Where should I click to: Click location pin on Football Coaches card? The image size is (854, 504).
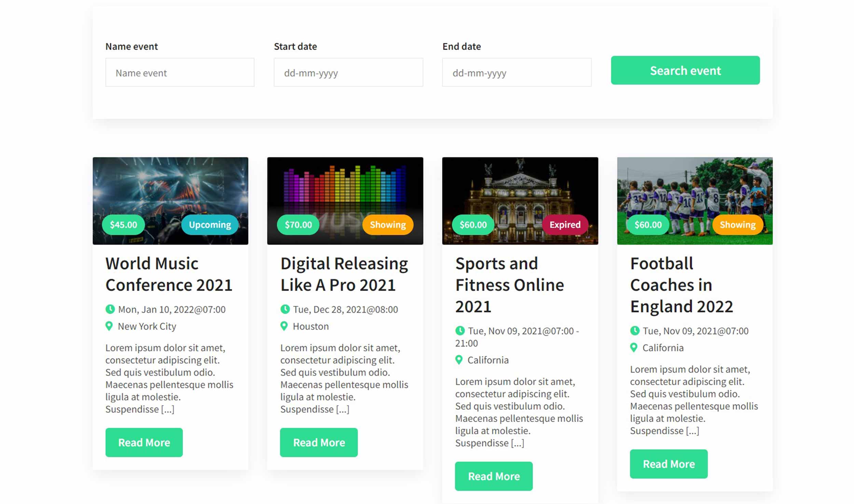pos(634,348)
